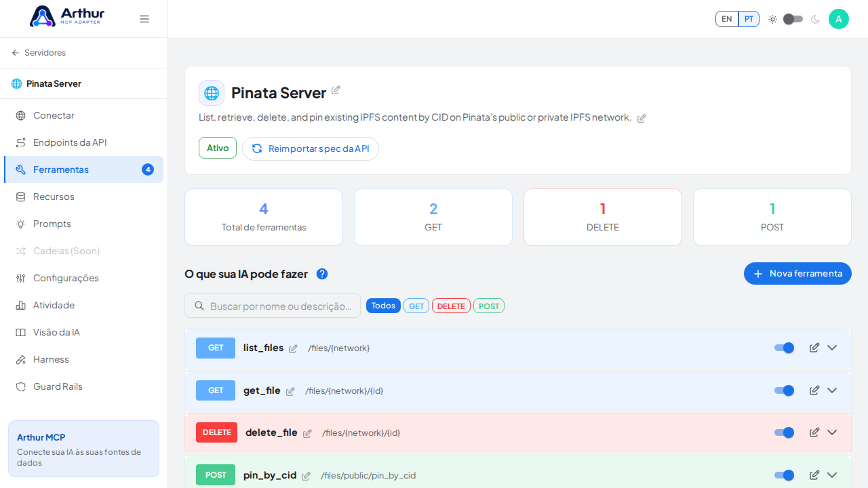Edit the Pinata Server name pencil icon
The height and width of the screenshot is (488, 868).
tap(336, 90)
